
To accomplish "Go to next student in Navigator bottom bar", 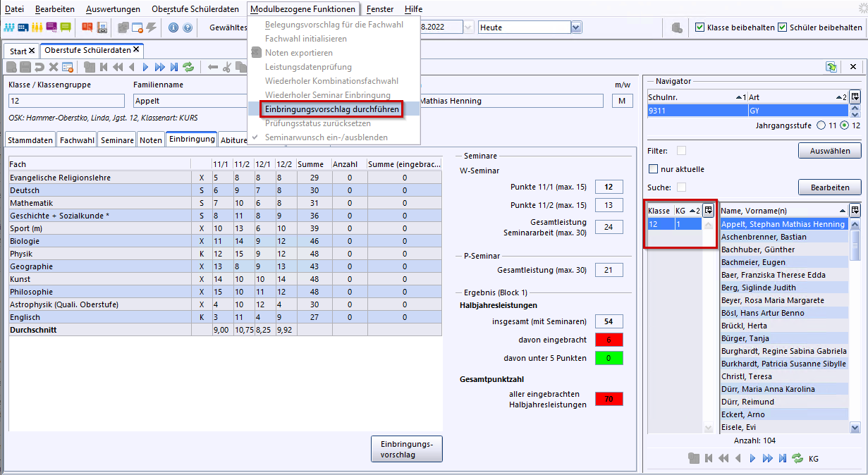I will [x=752, y=458].
